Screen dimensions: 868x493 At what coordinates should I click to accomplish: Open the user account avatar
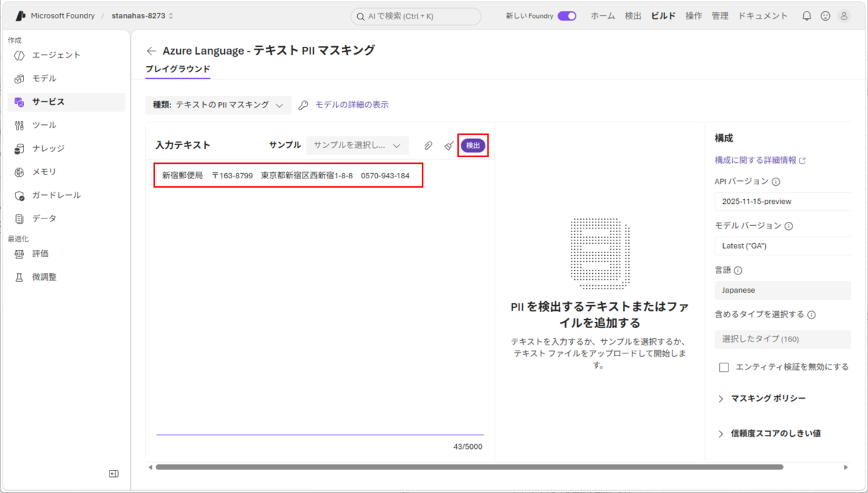[844, 16]
